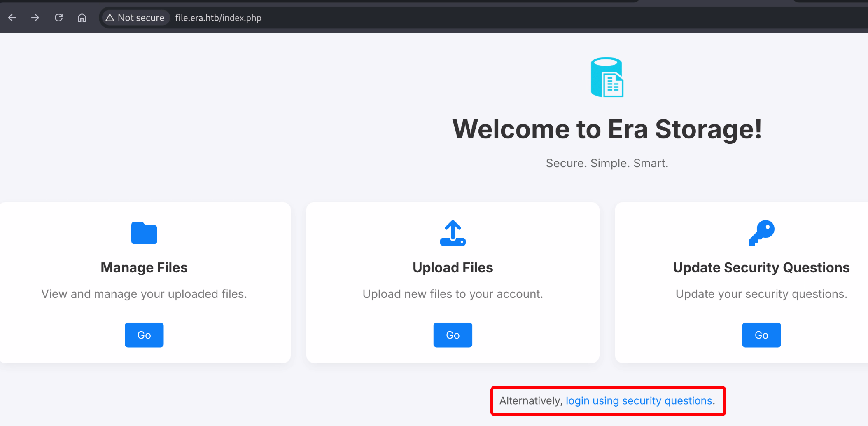Click the Manage Files card heading
The height and width of the screenshot is (426, 868).
(x=144, y=268)
